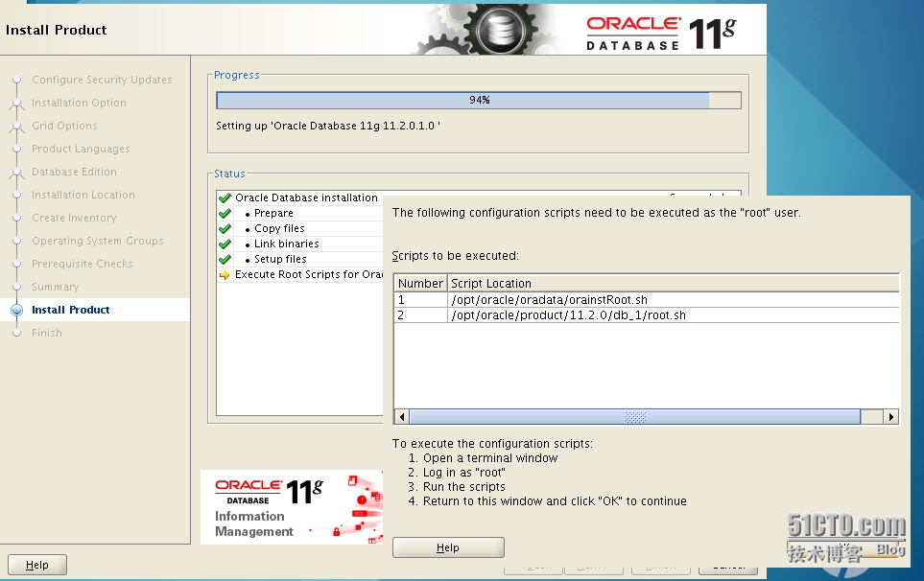Select the Database Edition step
This screenshot has height=581, width=924.
point(74,172)
